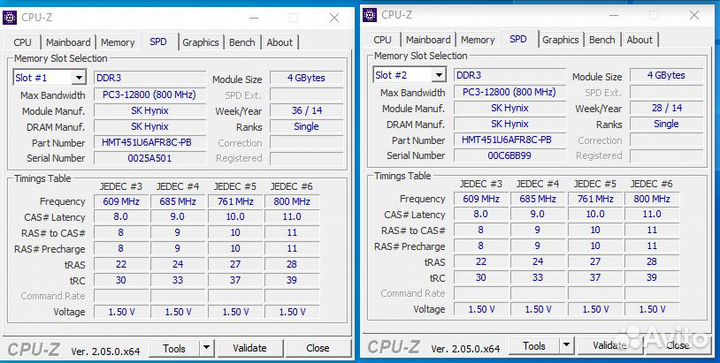Minimize the left CPU-Z window
Viewport: 720px width, 363px height.
click(x=254, y=18)
